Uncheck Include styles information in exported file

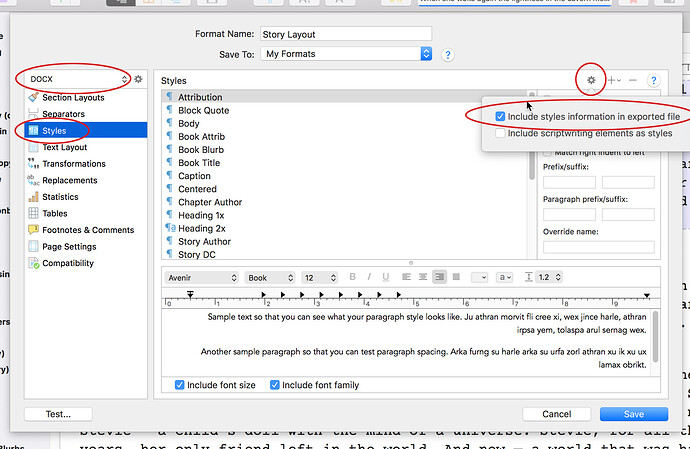point(500,117)
